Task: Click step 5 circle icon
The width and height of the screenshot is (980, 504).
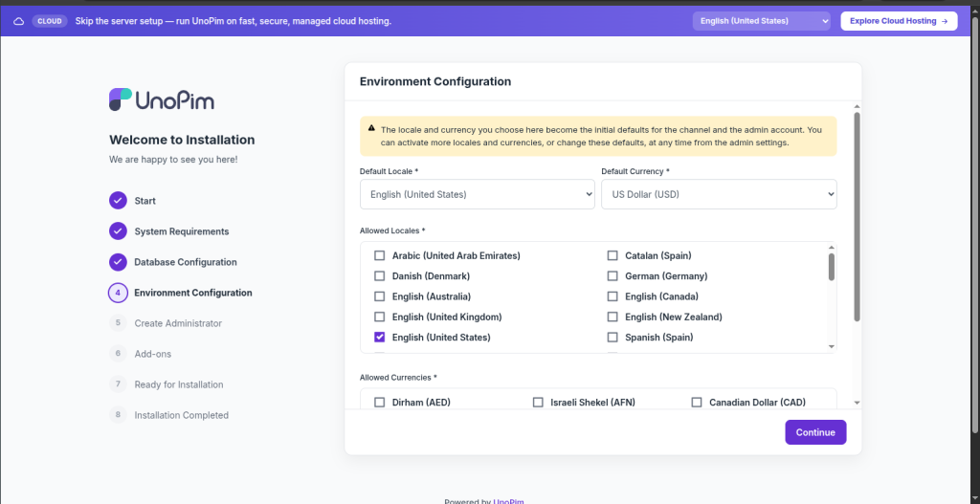Action: pyautogui.click(x=118, y=323)
